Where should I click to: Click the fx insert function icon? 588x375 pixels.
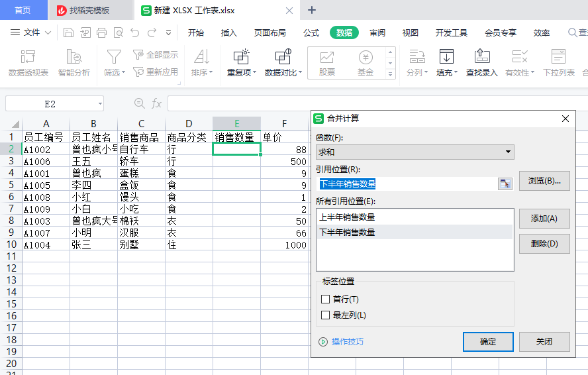[x=156, y=103]
